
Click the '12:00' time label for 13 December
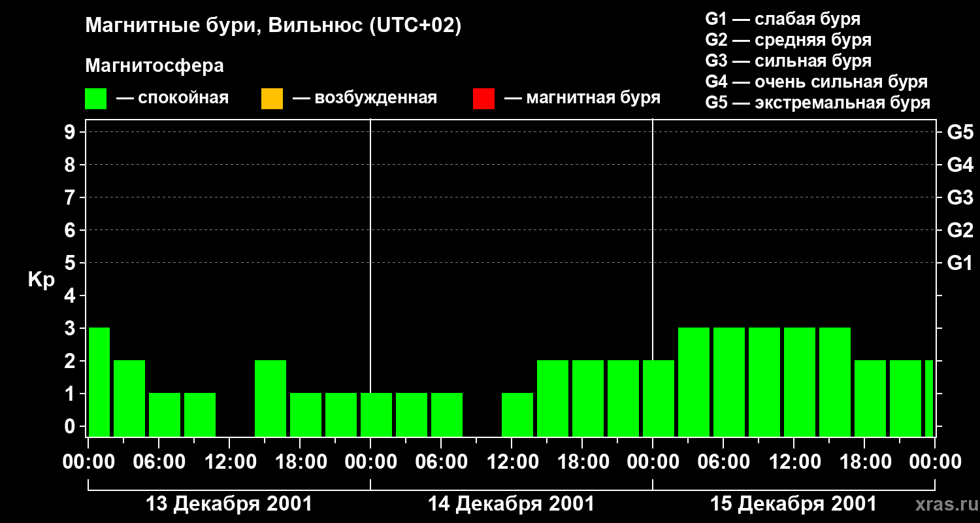229,462
